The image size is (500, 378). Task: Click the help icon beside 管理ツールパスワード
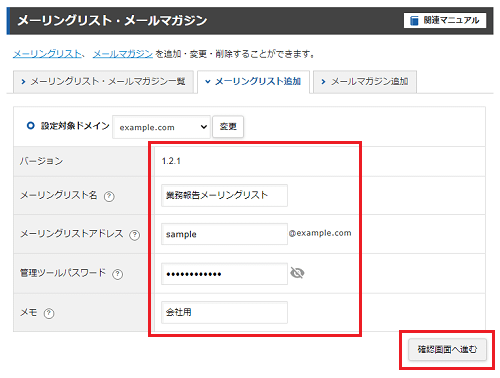tap(118, 274)
